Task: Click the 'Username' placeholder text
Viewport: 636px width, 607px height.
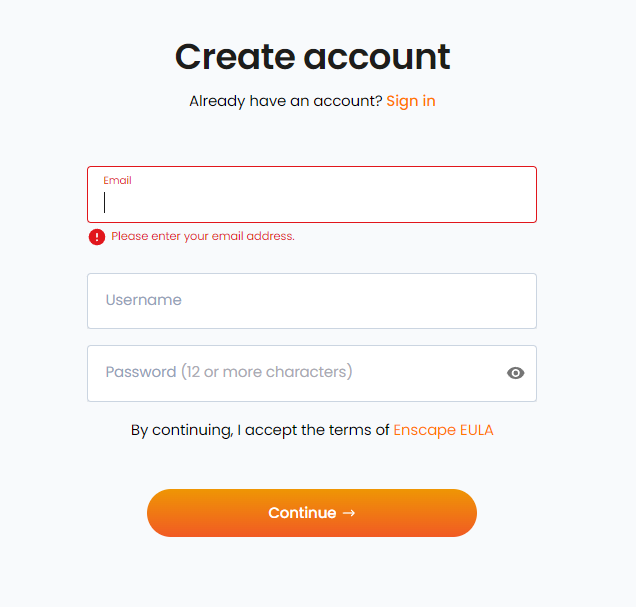Action: (x=144, y=300)
